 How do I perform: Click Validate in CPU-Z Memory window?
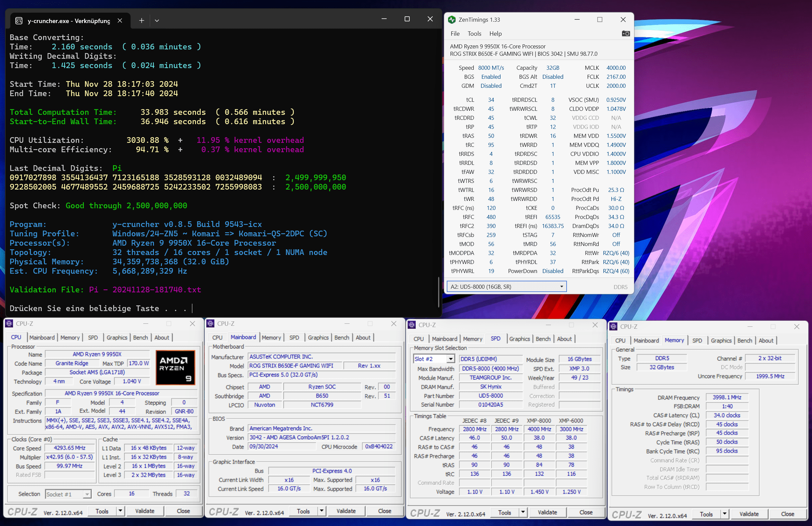749,514
